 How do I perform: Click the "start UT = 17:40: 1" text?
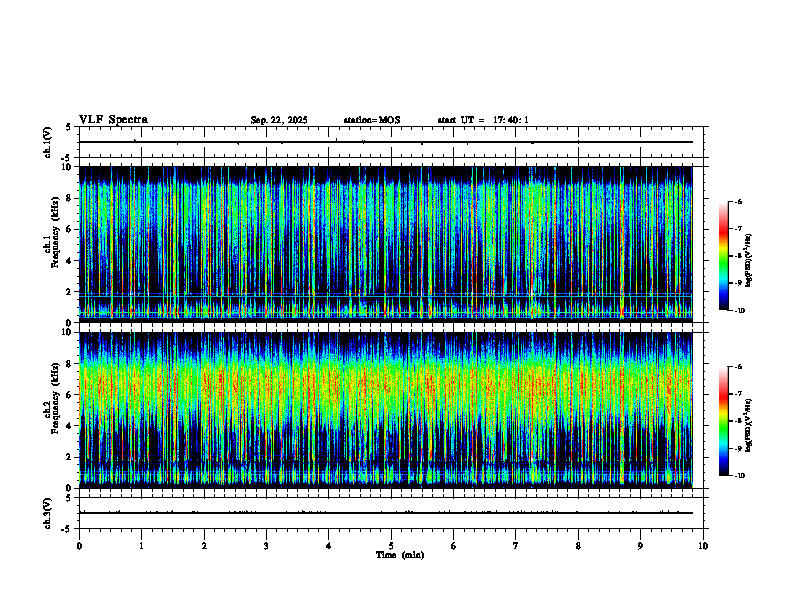(483, 120)
